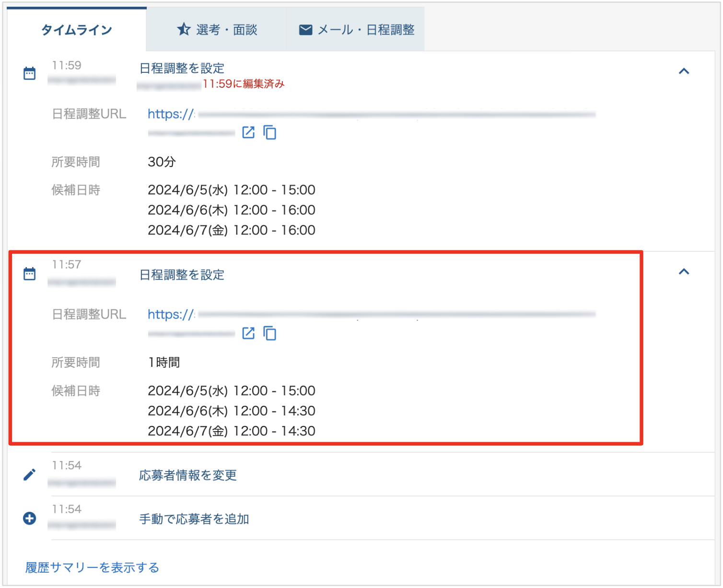Click the calendar icon of the 11:59 entry
This screenshot has width=723, height=588.
point(30,73)
